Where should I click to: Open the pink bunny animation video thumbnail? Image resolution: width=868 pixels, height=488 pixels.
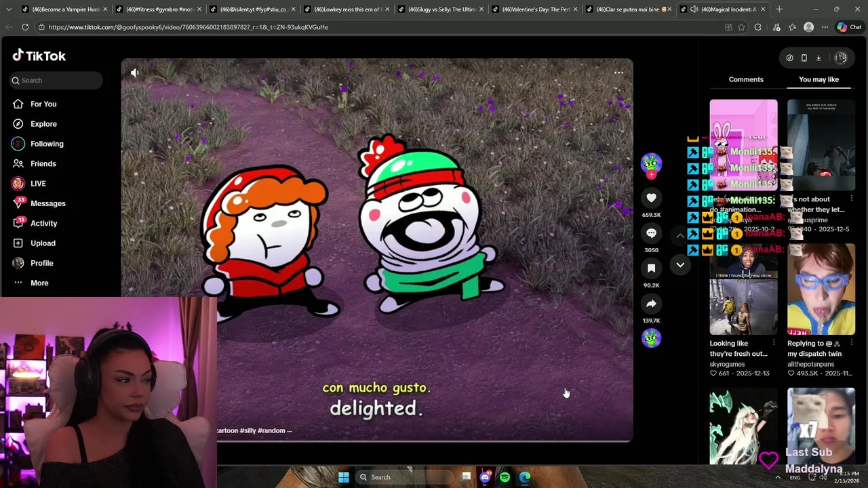click(743, 145)
